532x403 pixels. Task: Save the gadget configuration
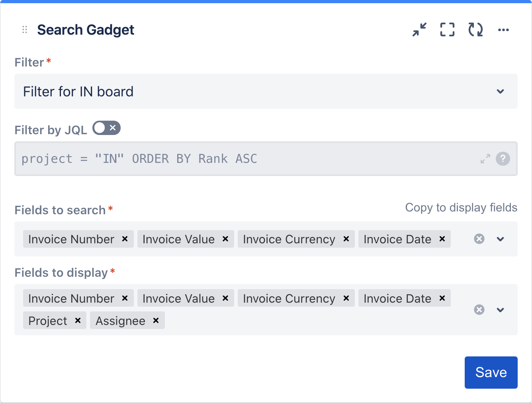[x=491, y=372]
